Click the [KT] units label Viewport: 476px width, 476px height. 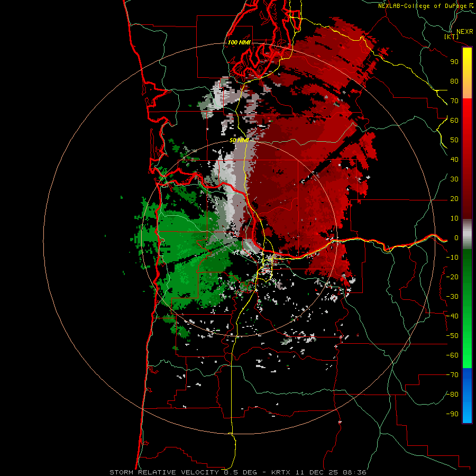[452, 36]
